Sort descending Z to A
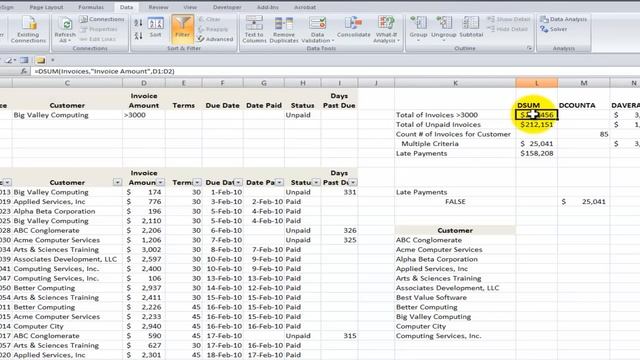 (x=138, y=36)
